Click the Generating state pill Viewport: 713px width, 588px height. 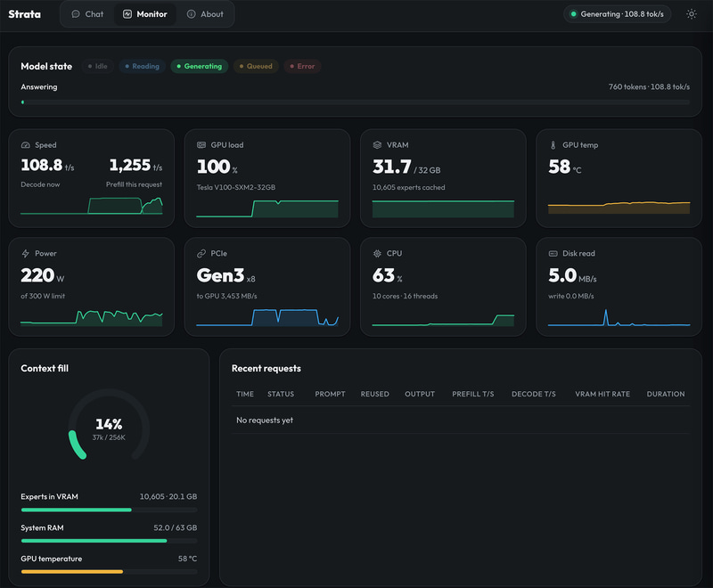pyautogui.click(x=199, y=66)
